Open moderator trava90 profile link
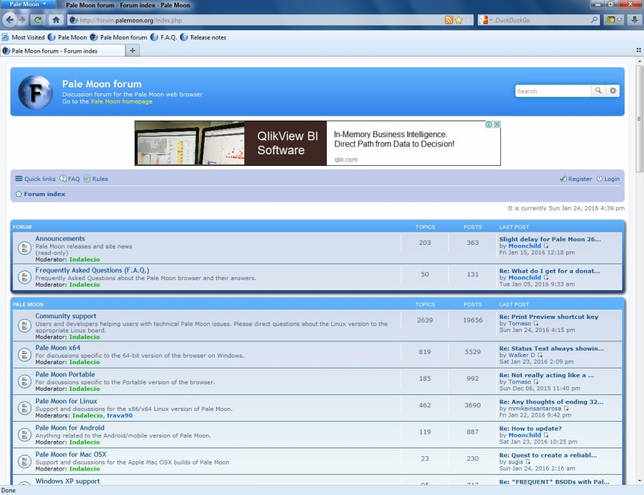The image size is (644, 495). click(x=120, y=416)
